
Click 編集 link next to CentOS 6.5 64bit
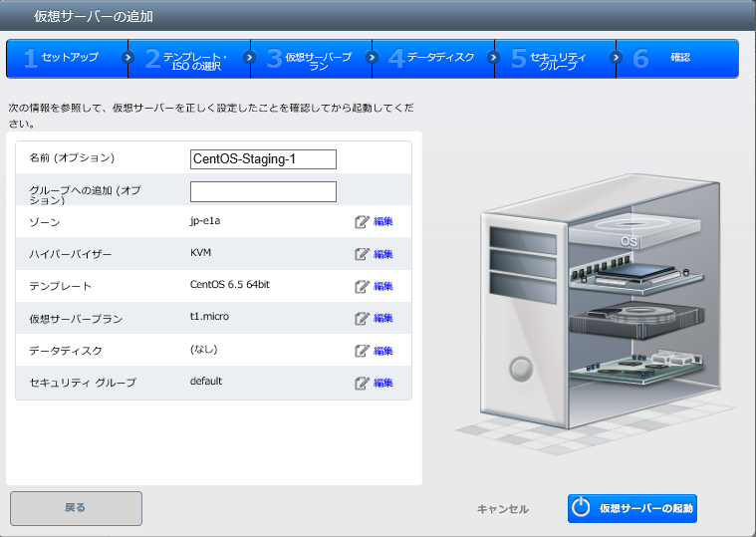(x=382, y=287)
